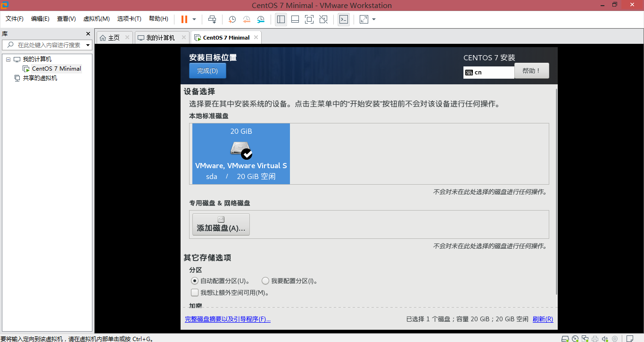This screenshot has width=644, height=342.
Task: Open the snapshot manager wrench-clock icon
Action: pos(261,19)
